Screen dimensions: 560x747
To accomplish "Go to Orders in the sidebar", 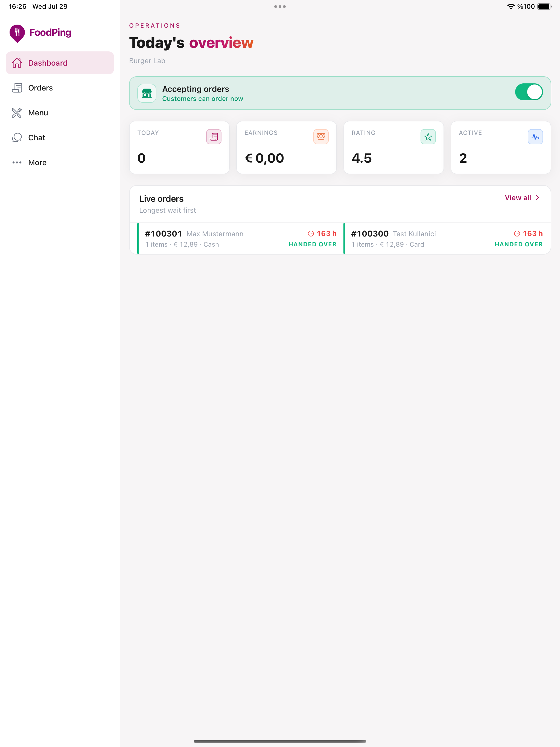I will [x=60, y=88].
